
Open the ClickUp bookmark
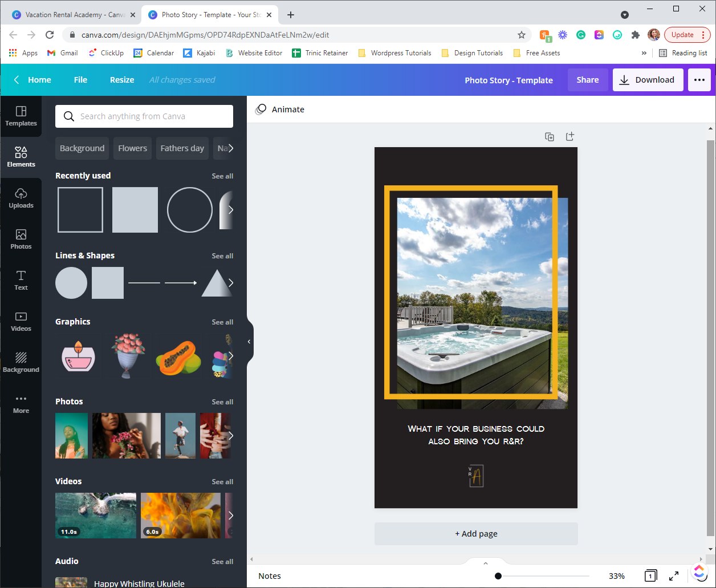coord(106,53)
